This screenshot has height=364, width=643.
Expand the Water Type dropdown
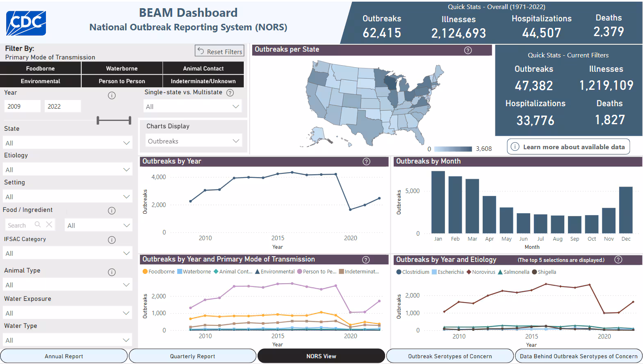tap(68, 340)
